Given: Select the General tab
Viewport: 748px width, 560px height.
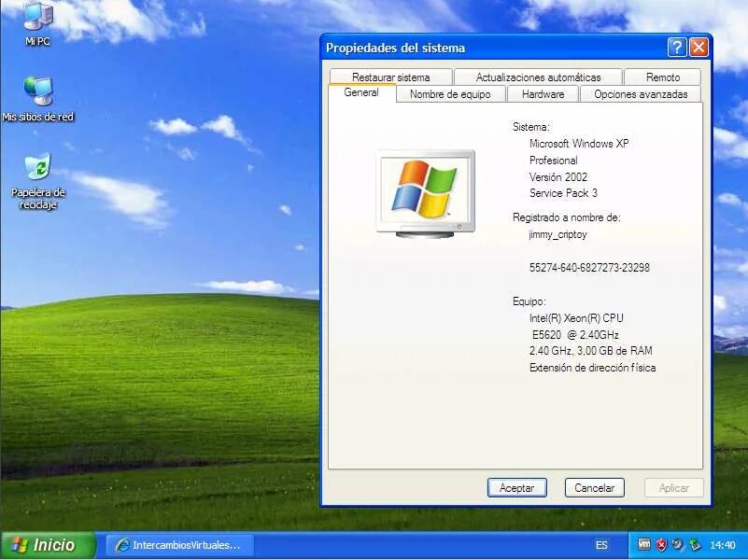Looking at the screenshot, I should pyautogui.click(x=361, y=92).
